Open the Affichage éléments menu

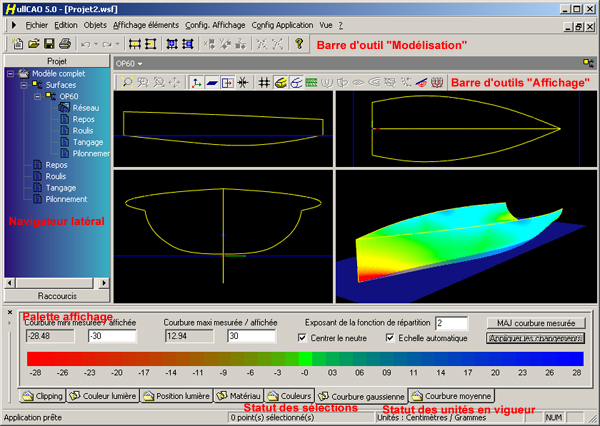tap(147, 22)
